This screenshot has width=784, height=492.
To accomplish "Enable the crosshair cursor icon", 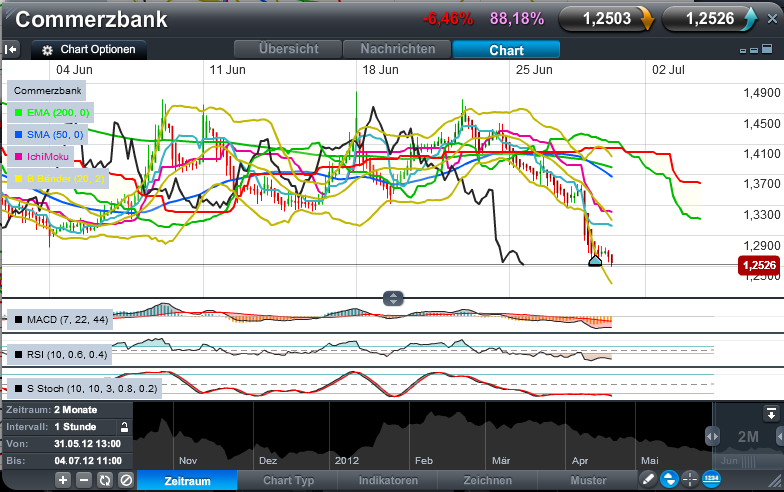I will click(x=690, y=480).
